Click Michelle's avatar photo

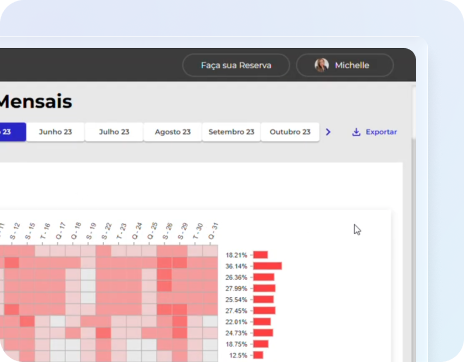tap(322, 65)
